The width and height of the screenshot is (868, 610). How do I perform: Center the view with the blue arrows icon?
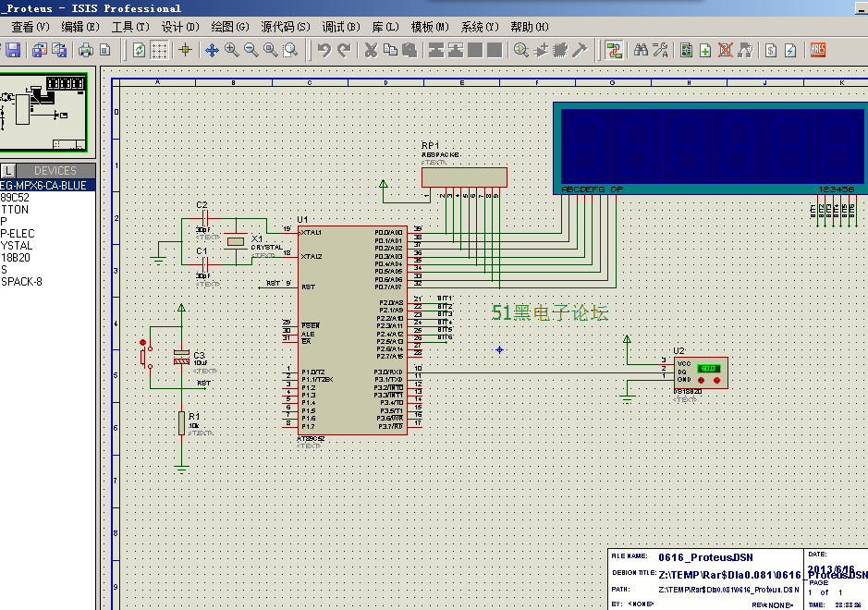coord(212,51)
